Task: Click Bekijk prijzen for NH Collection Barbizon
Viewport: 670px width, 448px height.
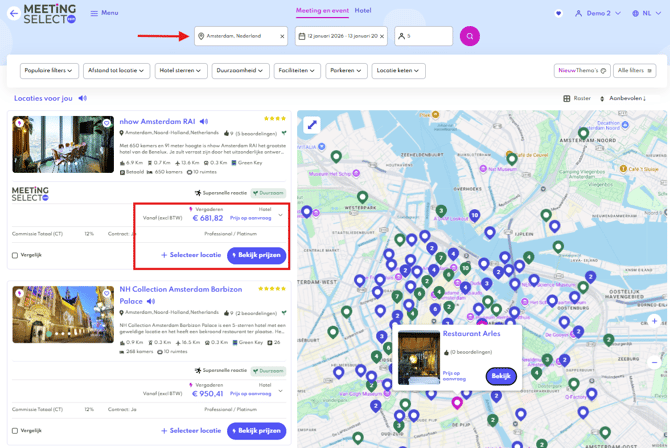Action: point(256,431)
